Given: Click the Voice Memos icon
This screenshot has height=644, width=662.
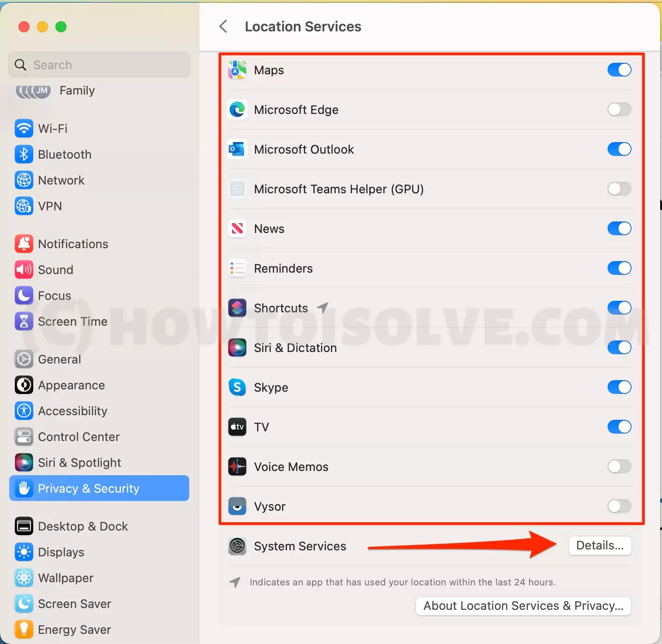Looking at the screenshot, I should 237,467.
